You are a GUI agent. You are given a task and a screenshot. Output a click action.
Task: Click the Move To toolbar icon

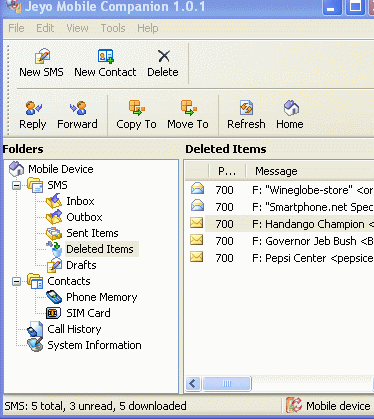(x=189, y=108)
